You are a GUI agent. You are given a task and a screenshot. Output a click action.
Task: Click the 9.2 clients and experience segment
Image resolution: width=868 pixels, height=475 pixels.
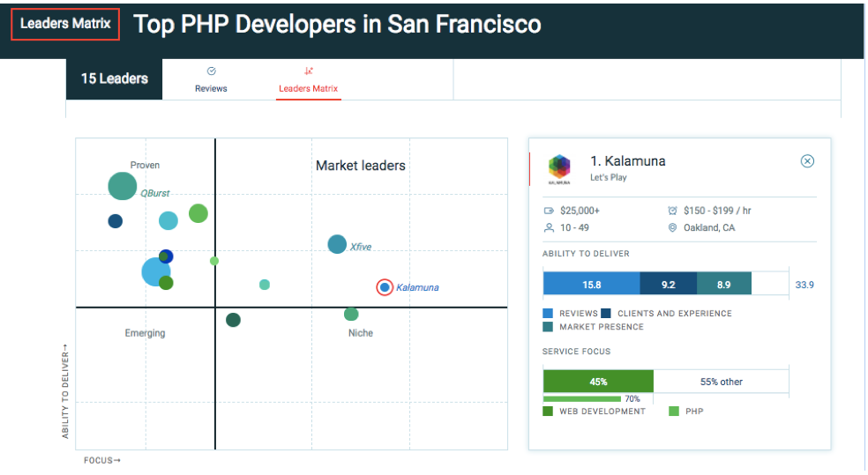(x=668, y=285)
